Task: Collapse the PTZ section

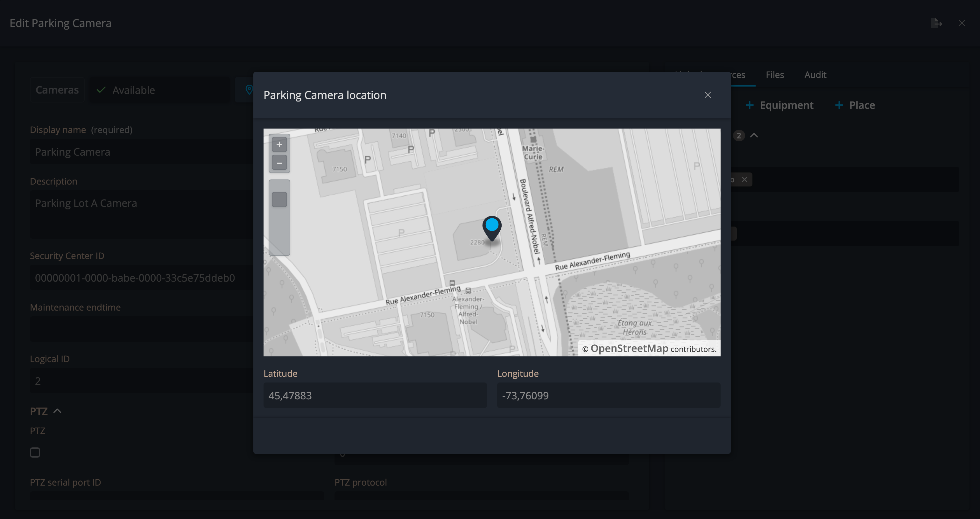Action: click(x=57, y=411)
